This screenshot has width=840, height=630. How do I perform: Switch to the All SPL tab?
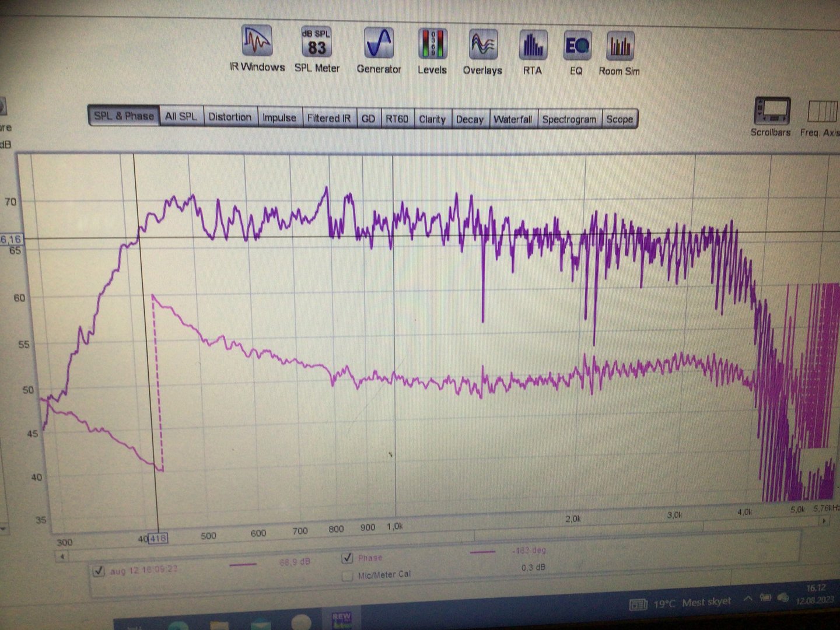[181, 116]
